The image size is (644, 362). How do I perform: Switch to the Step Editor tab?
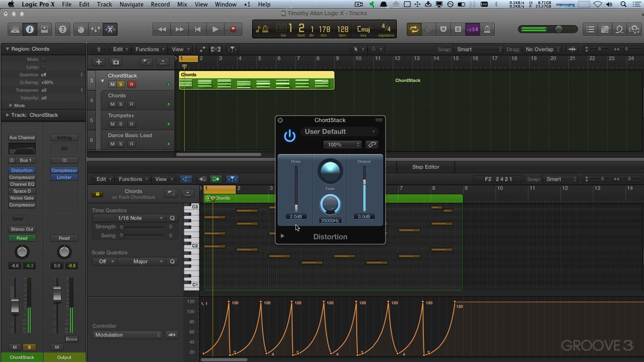click(x=426, y=167)
